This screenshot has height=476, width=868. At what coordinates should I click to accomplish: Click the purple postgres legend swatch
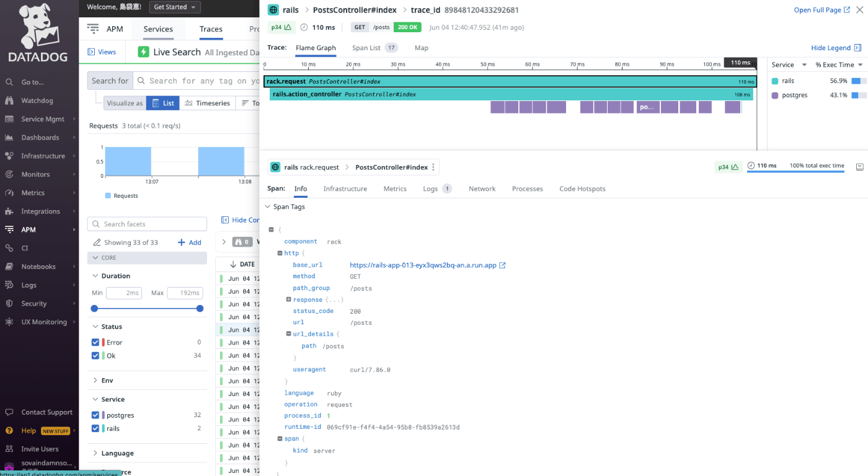(775, 95)
